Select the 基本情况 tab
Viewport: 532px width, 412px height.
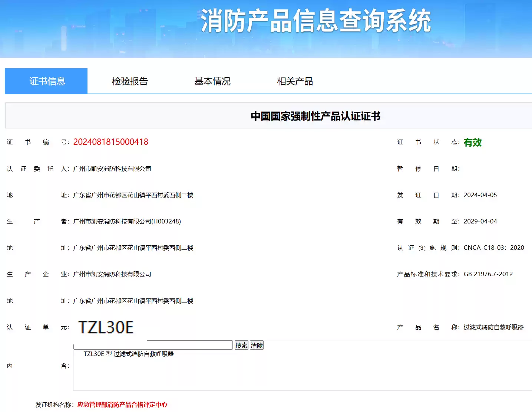tap(212, 81)
